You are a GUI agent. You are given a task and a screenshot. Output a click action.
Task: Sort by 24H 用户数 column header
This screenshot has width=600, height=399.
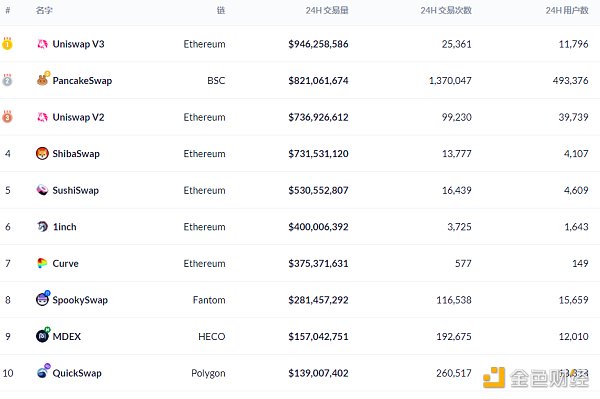click(x=567, y=10)
